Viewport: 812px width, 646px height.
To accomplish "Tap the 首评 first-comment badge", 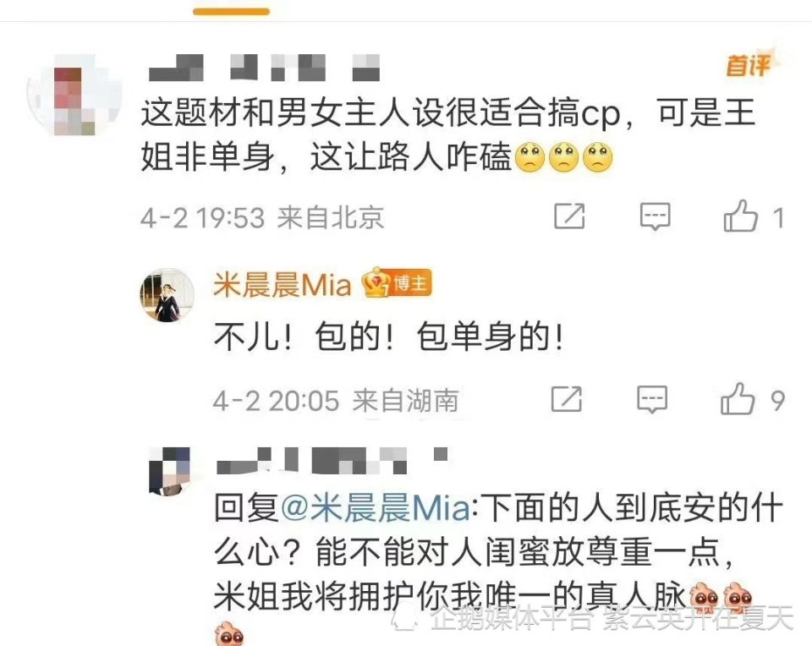I will [749, 65].
